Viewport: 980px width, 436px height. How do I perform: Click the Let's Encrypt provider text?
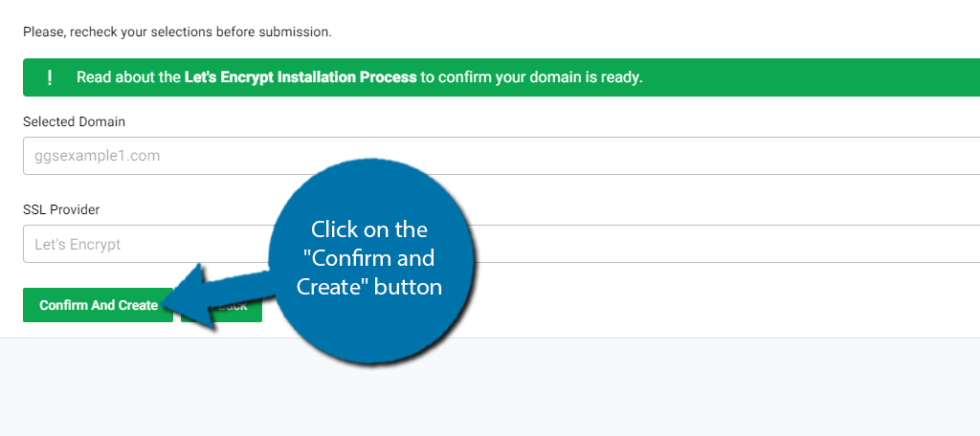78,244
